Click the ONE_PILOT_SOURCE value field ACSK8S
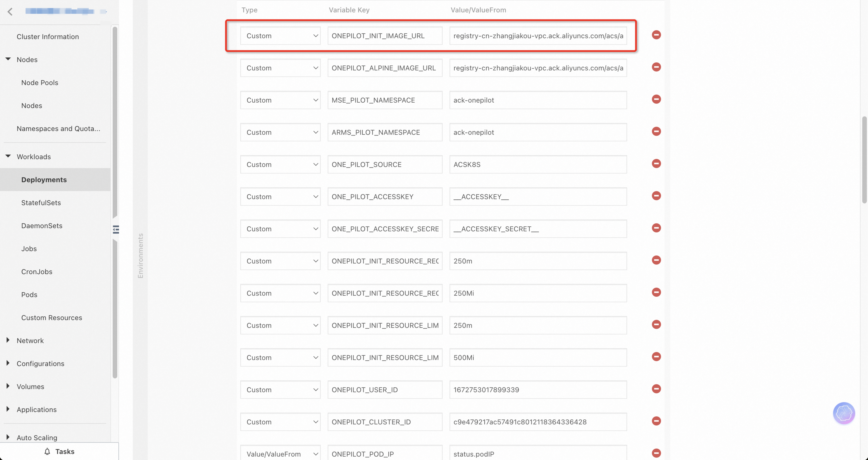 pos(538,165)
